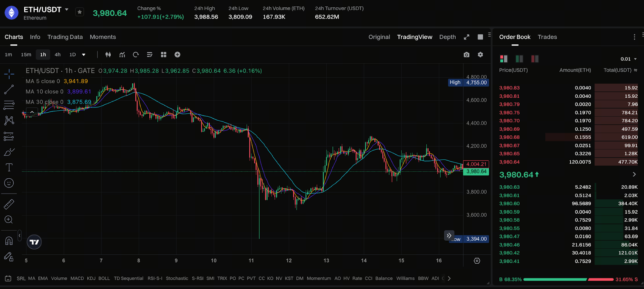Open indicator bar calendar icon

(8, 279)
